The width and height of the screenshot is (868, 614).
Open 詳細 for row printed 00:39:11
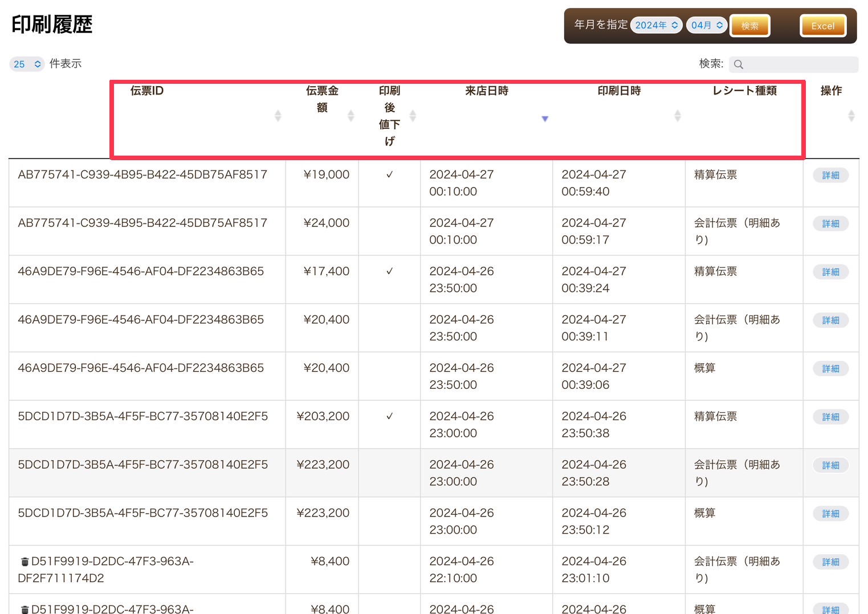tap(830, 320)
